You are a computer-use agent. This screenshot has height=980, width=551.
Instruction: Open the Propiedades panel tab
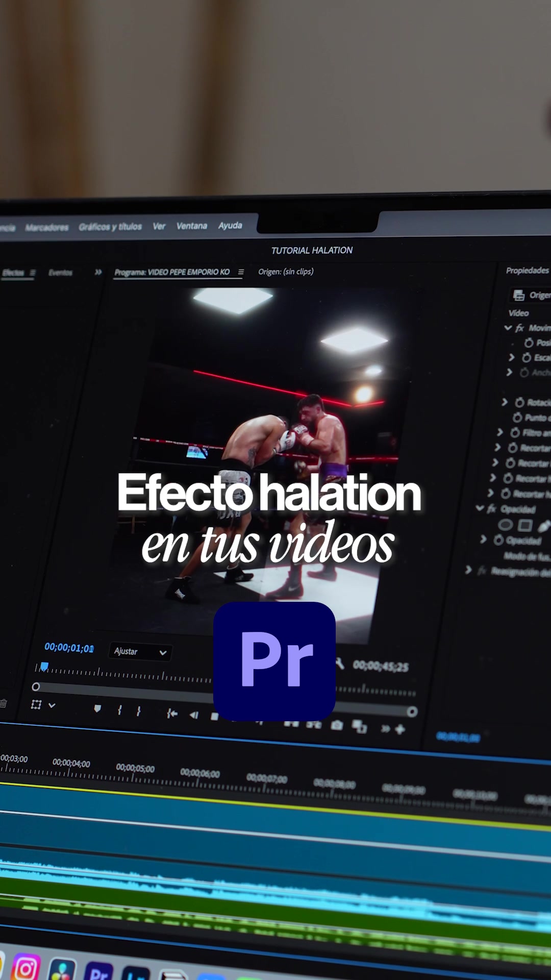(x=528, y=270)
